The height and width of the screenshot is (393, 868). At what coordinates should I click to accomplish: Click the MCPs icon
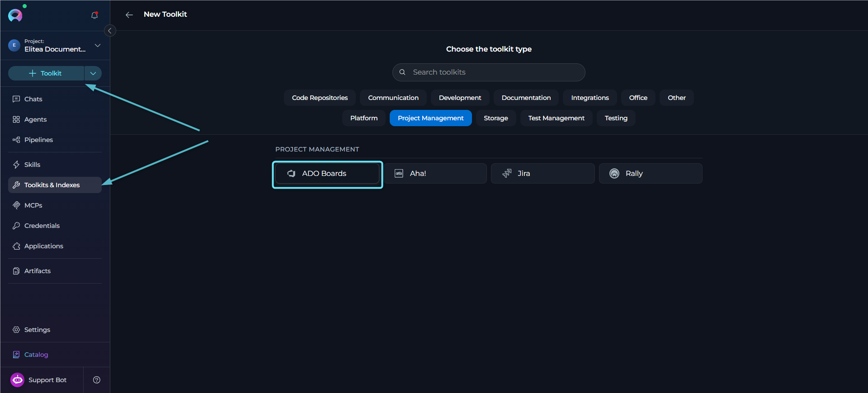(16, 205)
